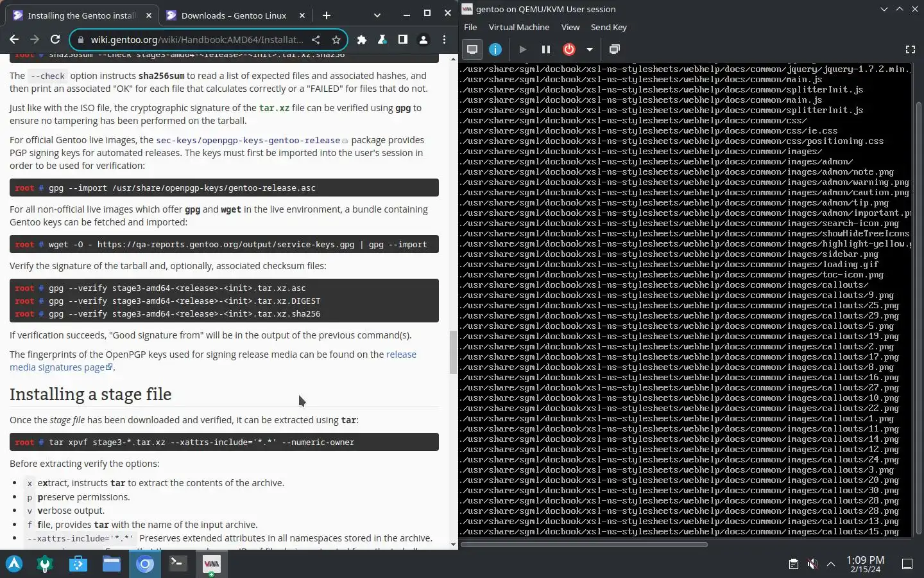Open the Chrome extensions puzzle icon
Image resolution: width=924 pixels, height=578 pixels.
tap(362, 40)
